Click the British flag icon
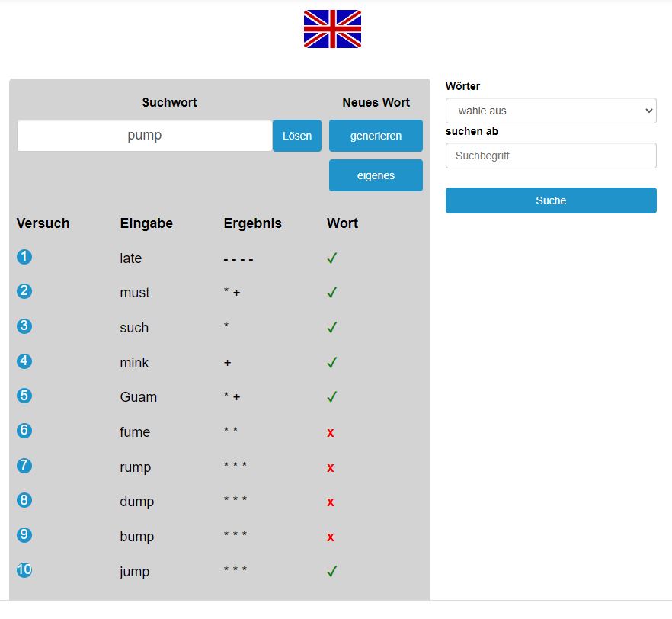Screen dimensions: 672x619 coord(332,29)
